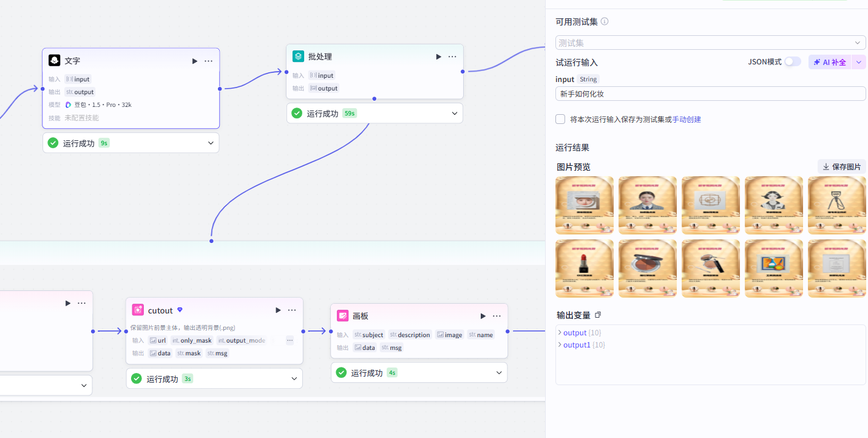Expand the 运行成功 3s result under cutout
The image size is (868, 438).
pyautogui.click(x=294, y=378)
